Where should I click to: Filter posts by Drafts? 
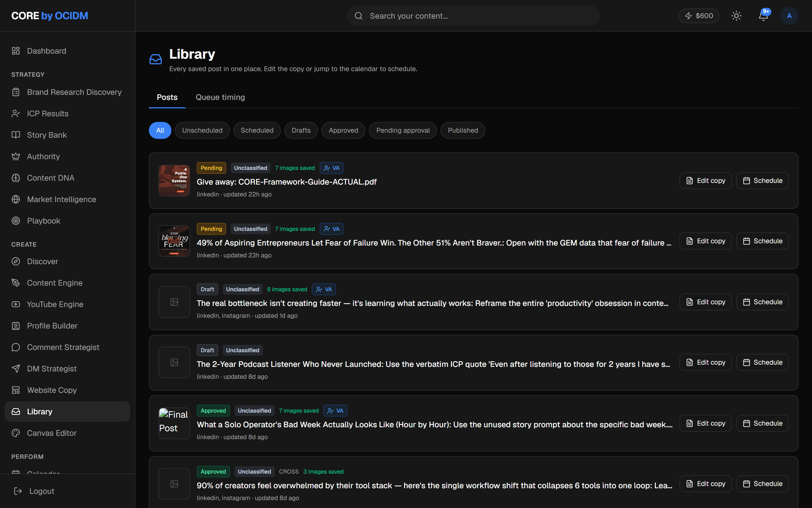[x=301, y=130]
